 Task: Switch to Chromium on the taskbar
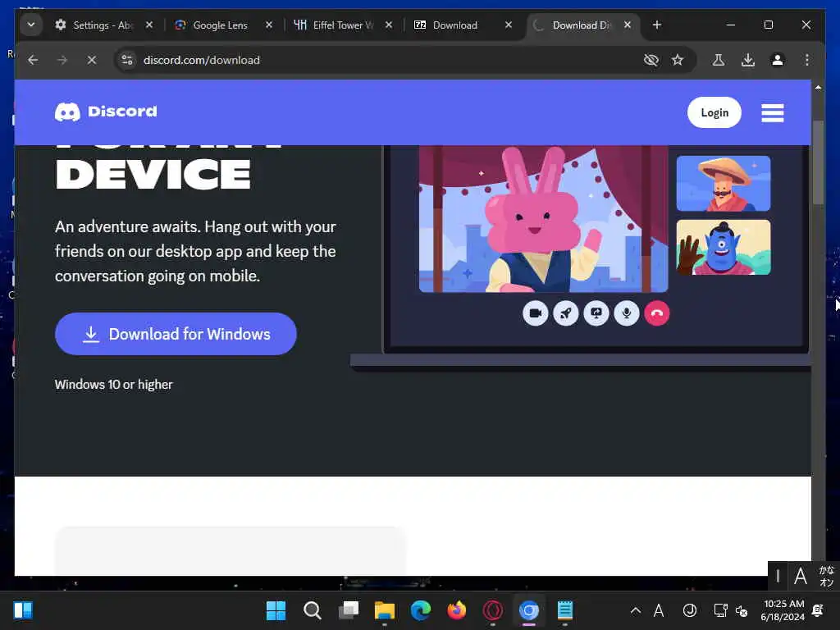(x=529, y=610)
